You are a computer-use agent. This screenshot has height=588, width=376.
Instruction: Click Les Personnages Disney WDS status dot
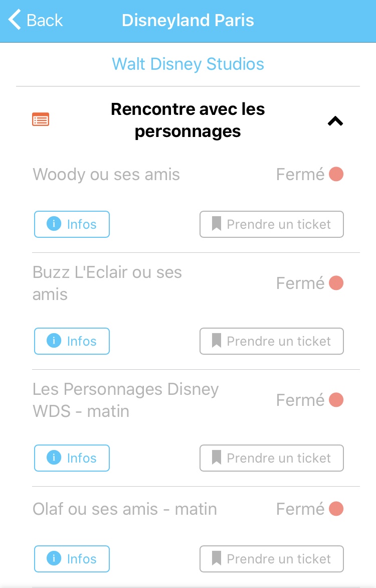336,400
